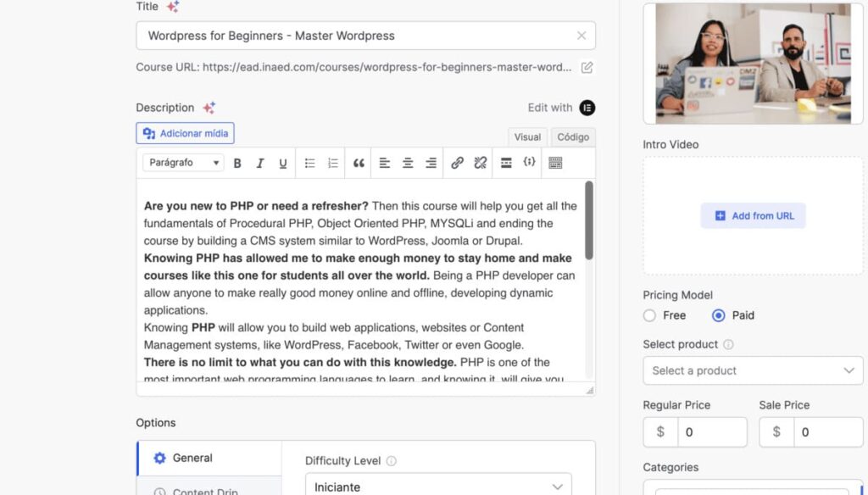The width and height of the screenshot is (868, 495).
Task: Toggle the editor toolbar (kitchen sink) icon
Action: [x=555, y=163]
